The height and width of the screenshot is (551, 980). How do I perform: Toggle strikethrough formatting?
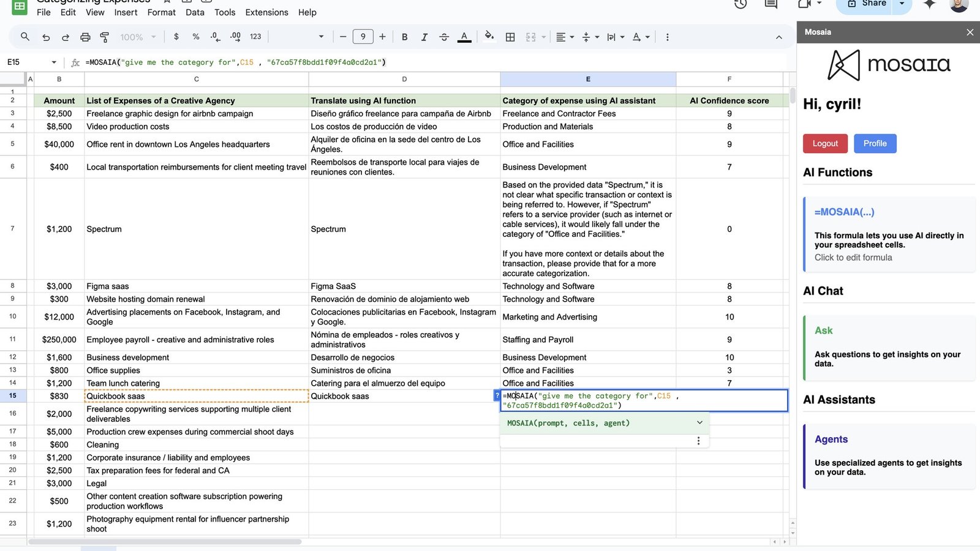444,37
